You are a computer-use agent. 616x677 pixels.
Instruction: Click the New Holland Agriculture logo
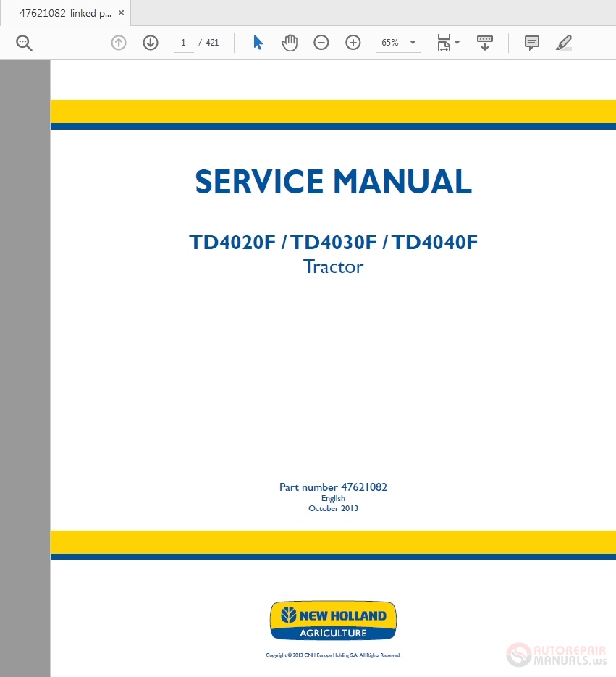[333, 621]
